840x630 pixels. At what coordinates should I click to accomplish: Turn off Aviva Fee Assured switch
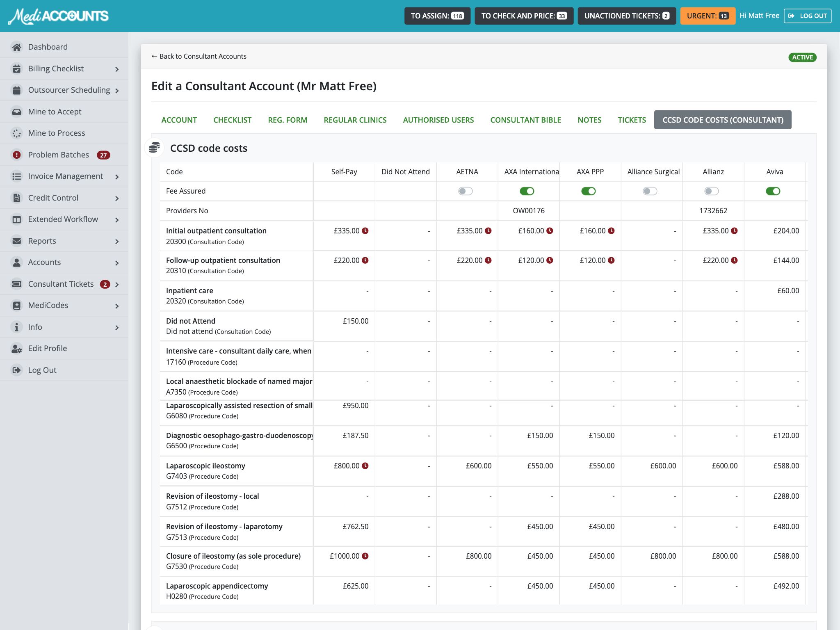(773, 191)
